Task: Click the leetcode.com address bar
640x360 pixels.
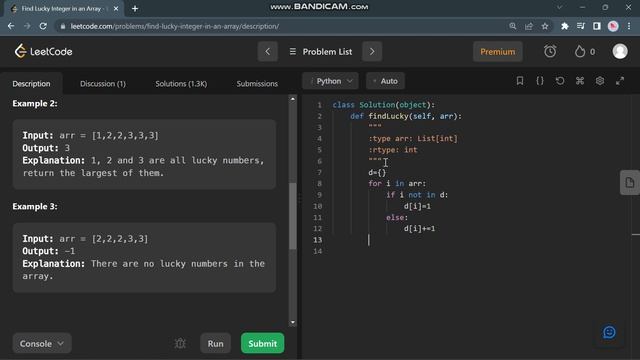Action: coord(282,26)
